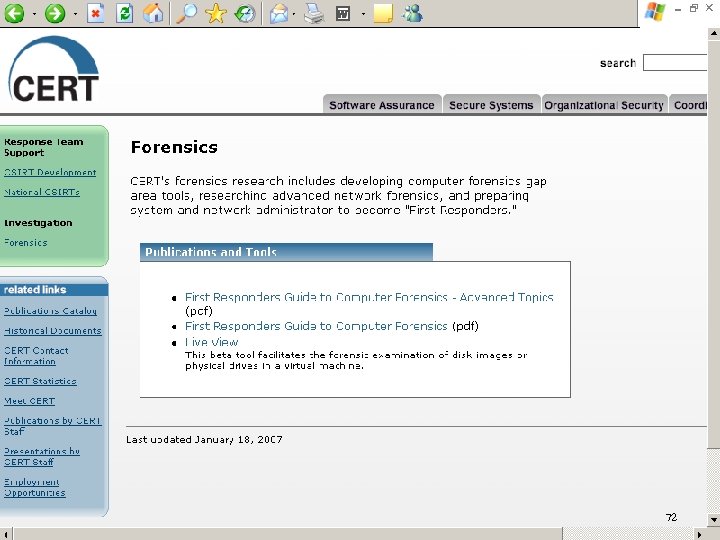Open First Responders Guide - Advanced Topics link
The width and height of the screenshot is (720, 540).
tap(369, 297)
